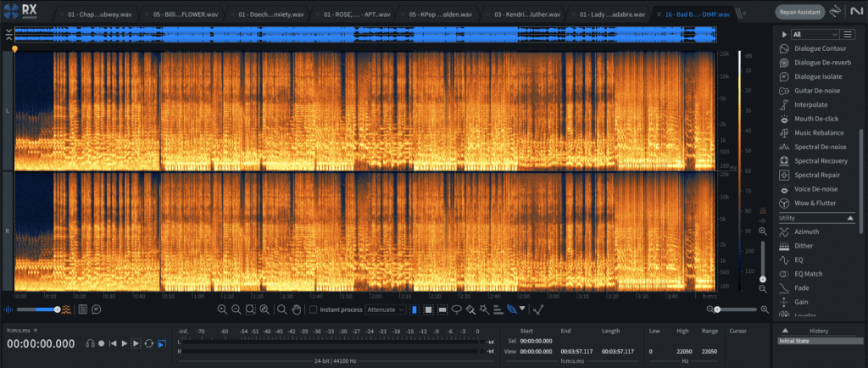Toggle the Feather selection tool

click(x=511, y=309)
